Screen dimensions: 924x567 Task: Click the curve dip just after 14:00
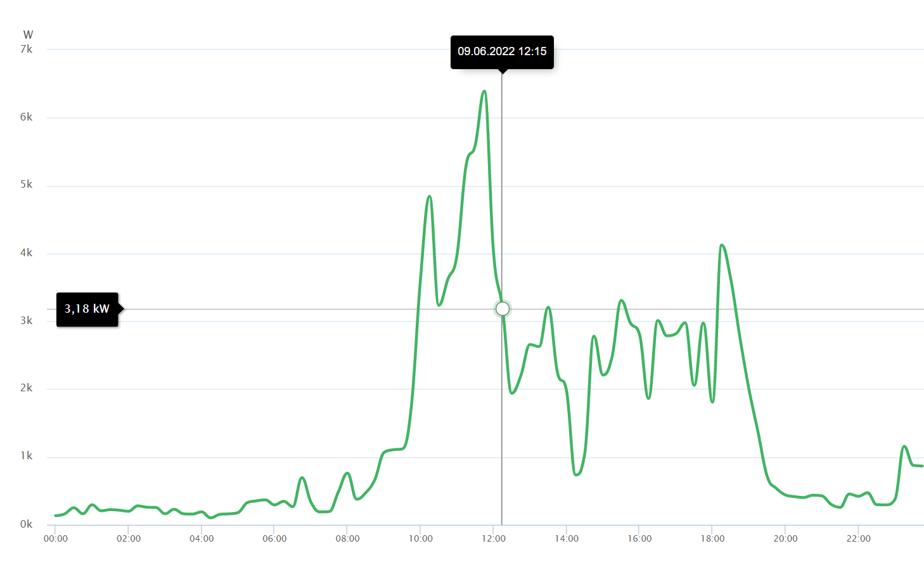[577, 474]
